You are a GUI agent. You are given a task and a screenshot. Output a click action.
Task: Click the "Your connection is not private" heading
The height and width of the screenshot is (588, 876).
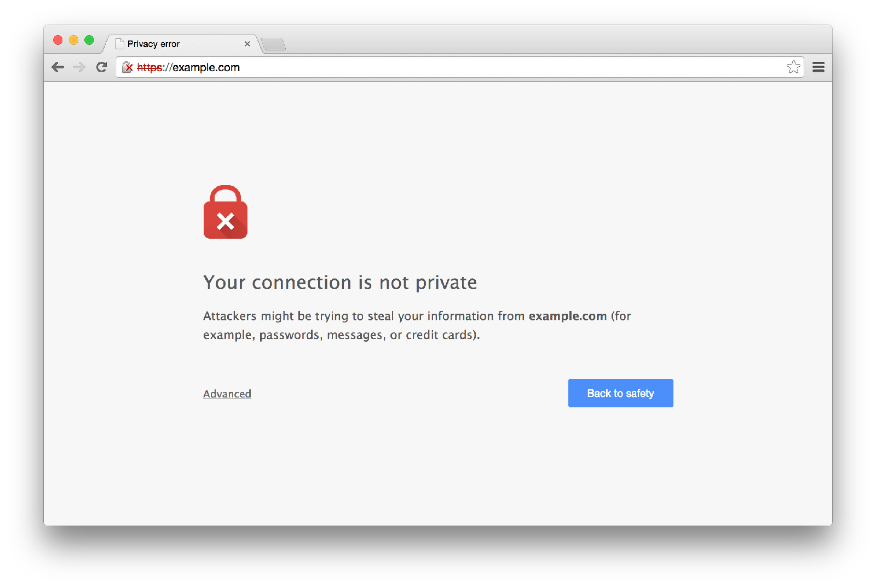click(340, 283)
